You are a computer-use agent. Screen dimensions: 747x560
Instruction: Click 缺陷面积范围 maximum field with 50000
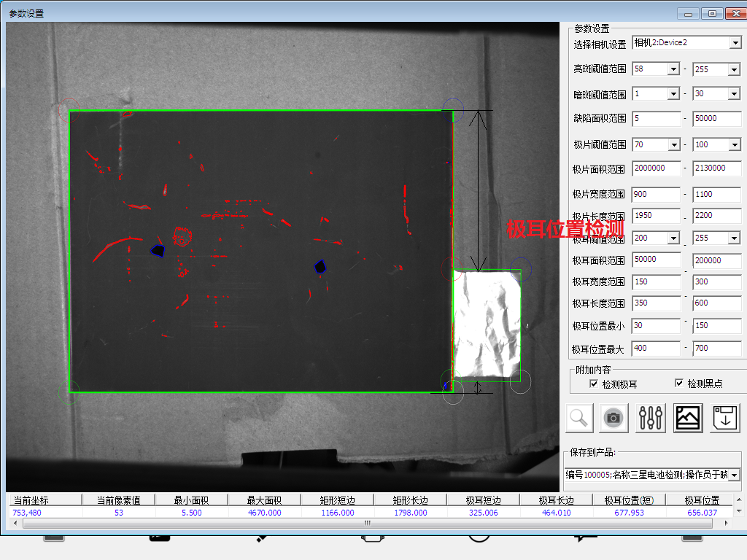coord(717,119)
